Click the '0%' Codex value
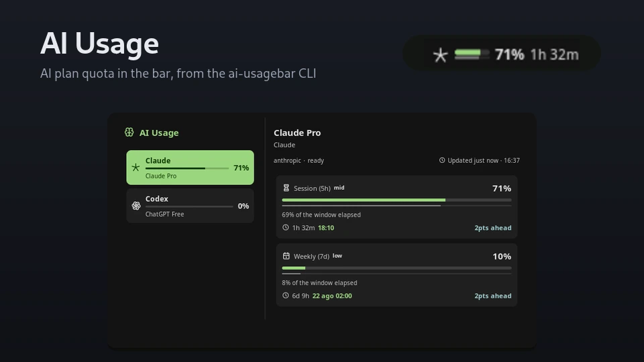644x362 pixels. coord(243,206)
